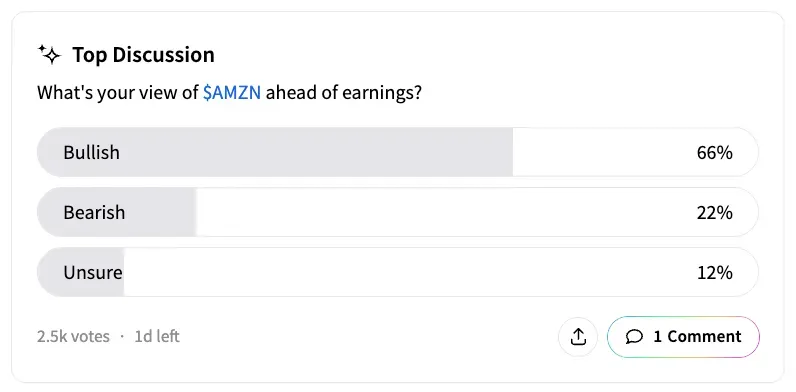Click the 1d left time label
Image resolution: width=796 pixels, height=392 pixels.
coord(157,336)
